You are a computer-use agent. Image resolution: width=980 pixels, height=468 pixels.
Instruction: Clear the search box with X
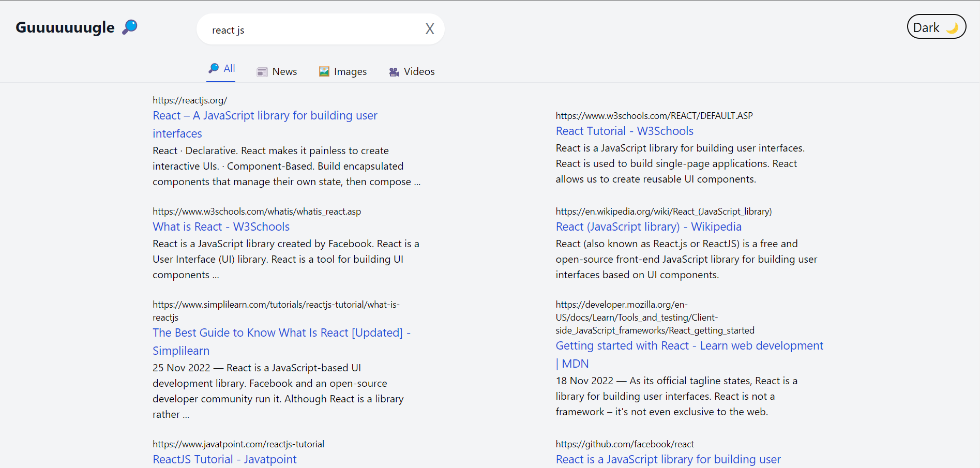click(x=429, y=29)
